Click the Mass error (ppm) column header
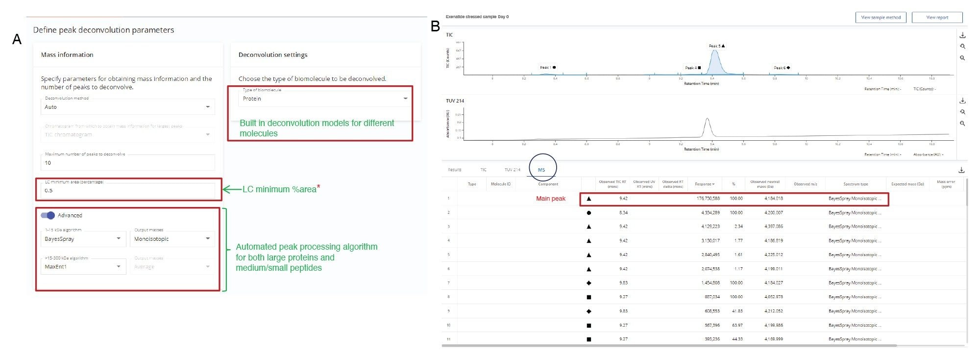The height and width of the screenshot is (361, 980). (946, 184)
